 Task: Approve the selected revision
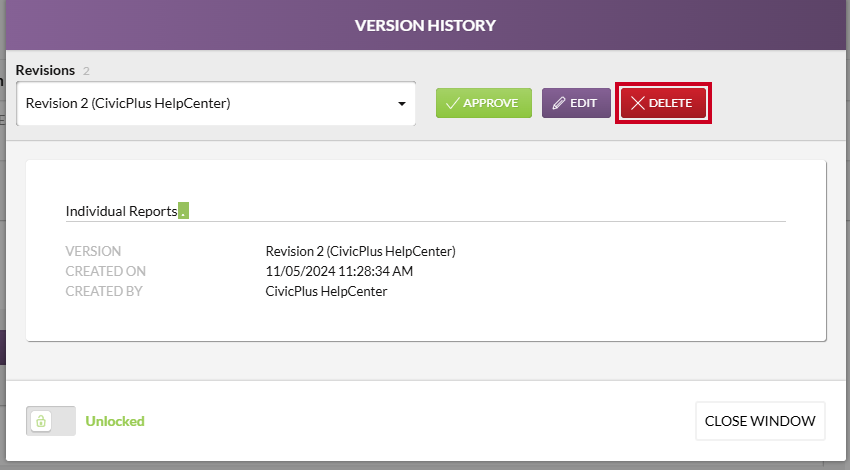pos(484,103)
